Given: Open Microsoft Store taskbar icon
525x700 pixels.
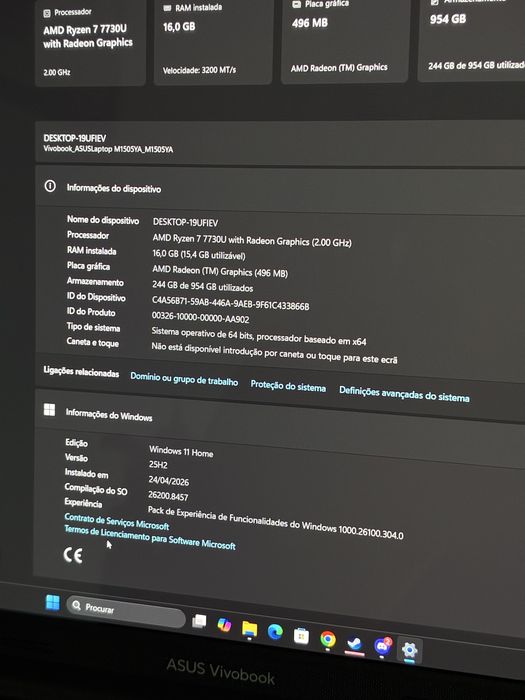Looking at the screenshot, I should click(301, 636).
